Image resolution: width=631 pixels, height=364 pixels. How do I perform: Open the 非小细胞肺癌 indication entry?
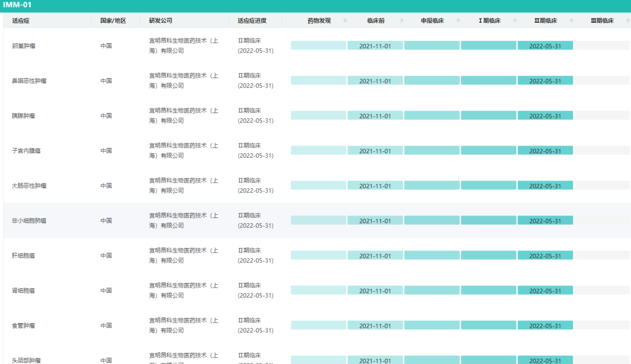tap(29, 221)
